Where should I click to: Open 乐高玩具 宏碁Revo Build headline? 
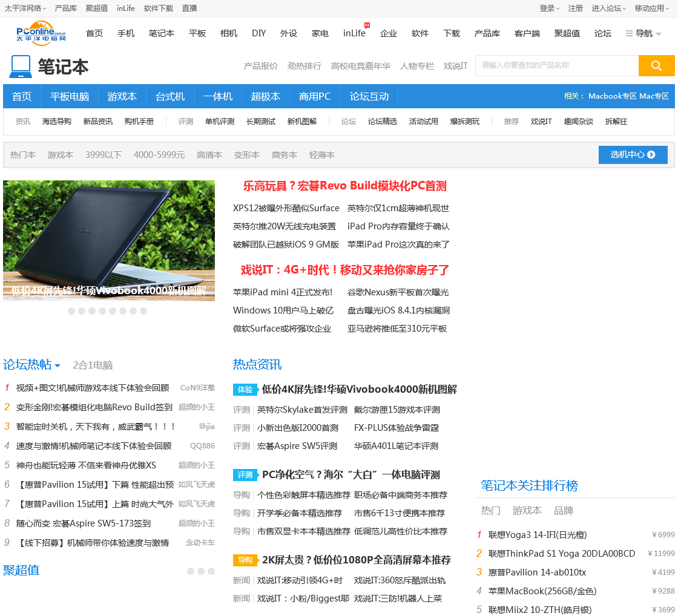coord(344,186)
